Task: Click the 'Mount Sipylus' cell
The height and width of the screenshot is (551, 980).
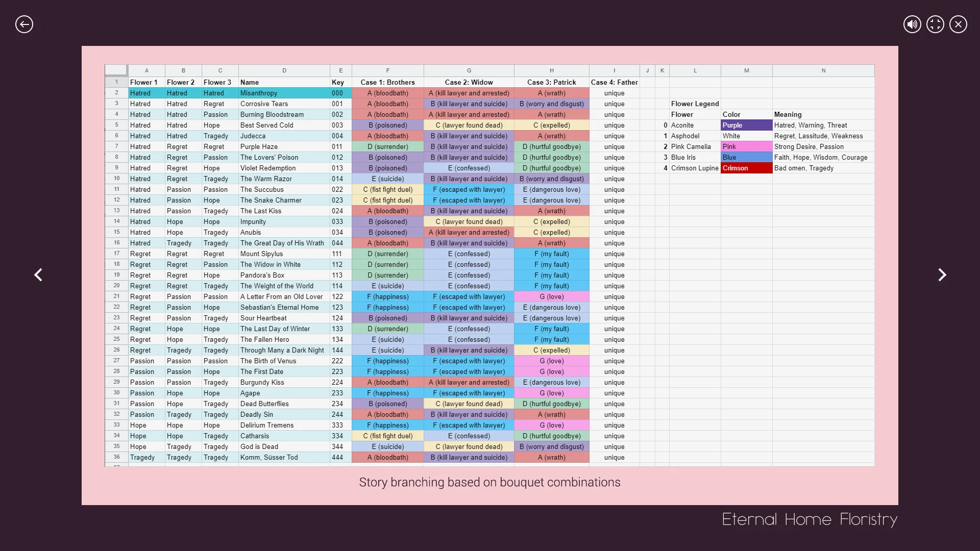Action: click(x=284, y=254)
